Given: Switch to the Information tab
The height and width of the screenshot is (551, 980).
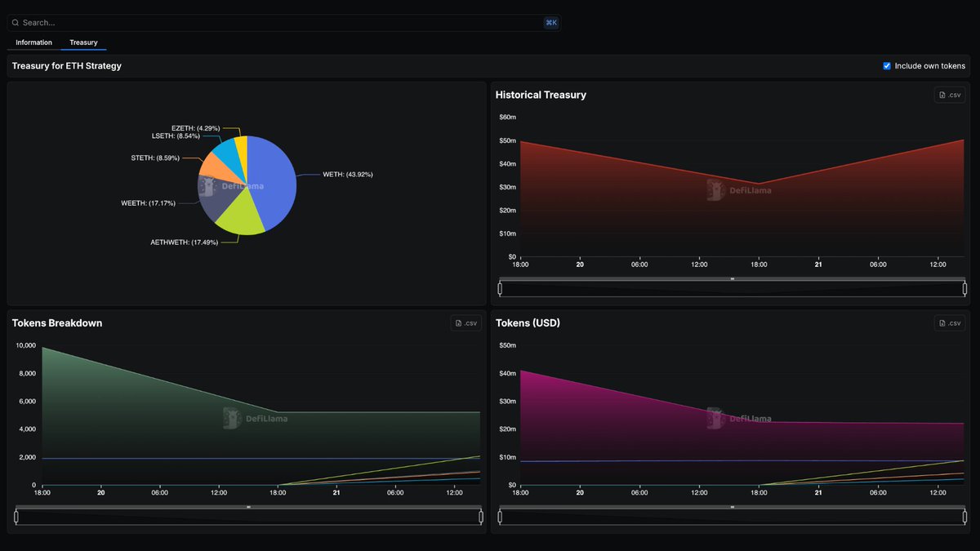Looking at the screenshot, I should [33, 42].
